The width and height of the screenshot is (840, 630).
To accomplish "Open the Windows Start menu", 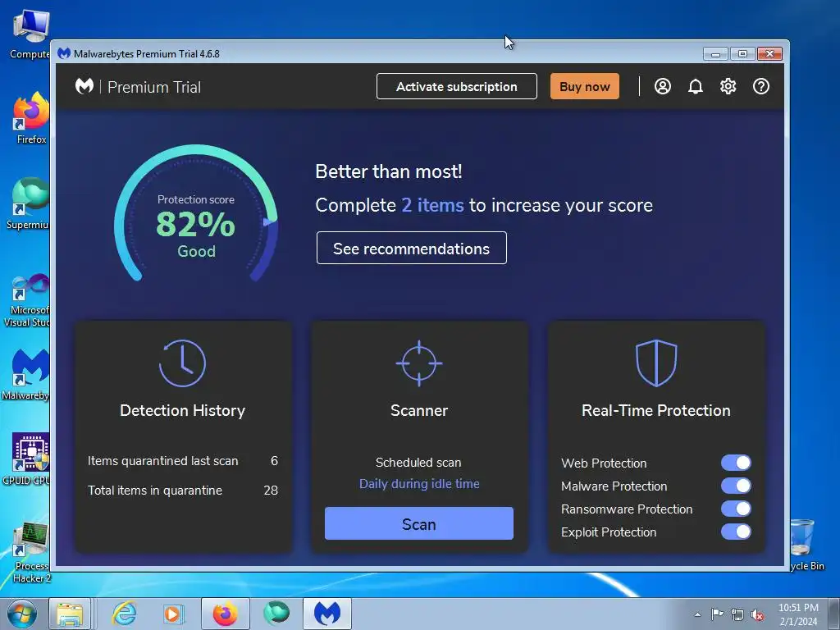I will pos(21,614).
